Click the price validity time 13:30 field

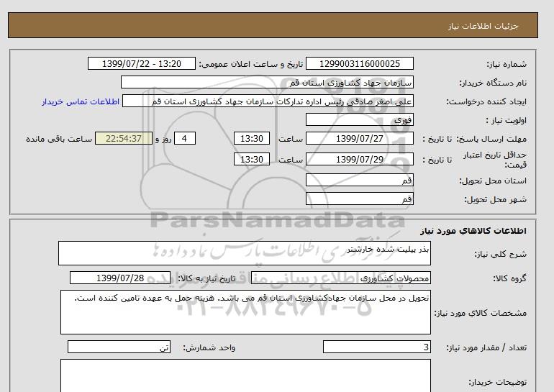click(252, 159)
